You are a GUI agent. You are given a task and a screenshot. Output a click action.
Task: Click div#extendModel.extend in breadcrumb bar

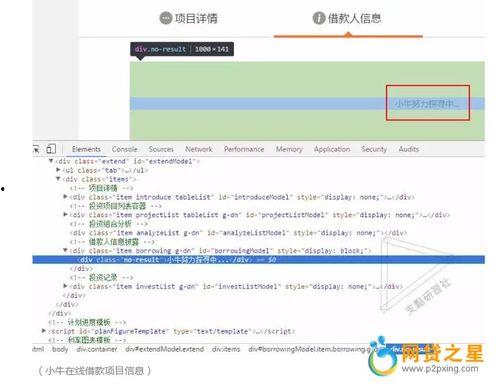tap(165, 349)
